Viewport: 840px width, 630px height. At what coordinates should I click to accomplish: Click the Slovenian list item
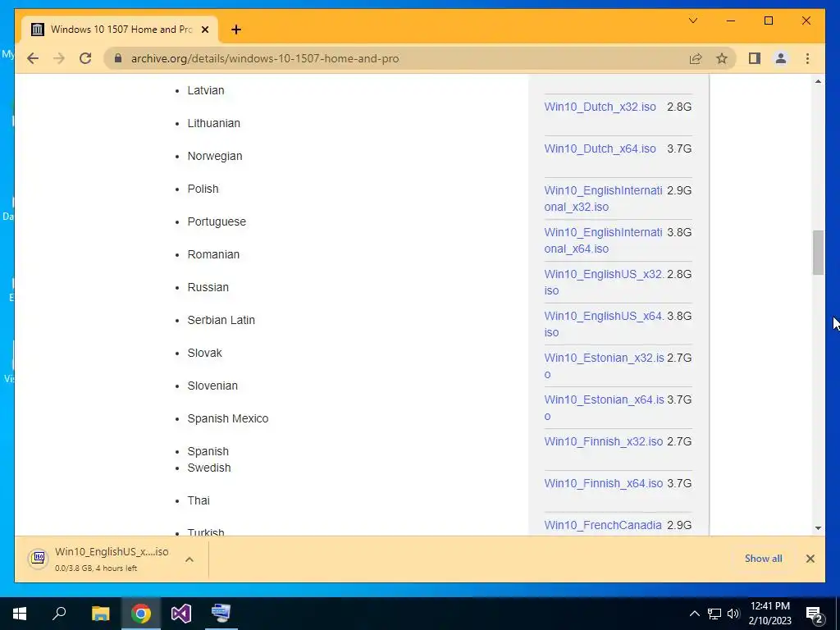(212, 386)
